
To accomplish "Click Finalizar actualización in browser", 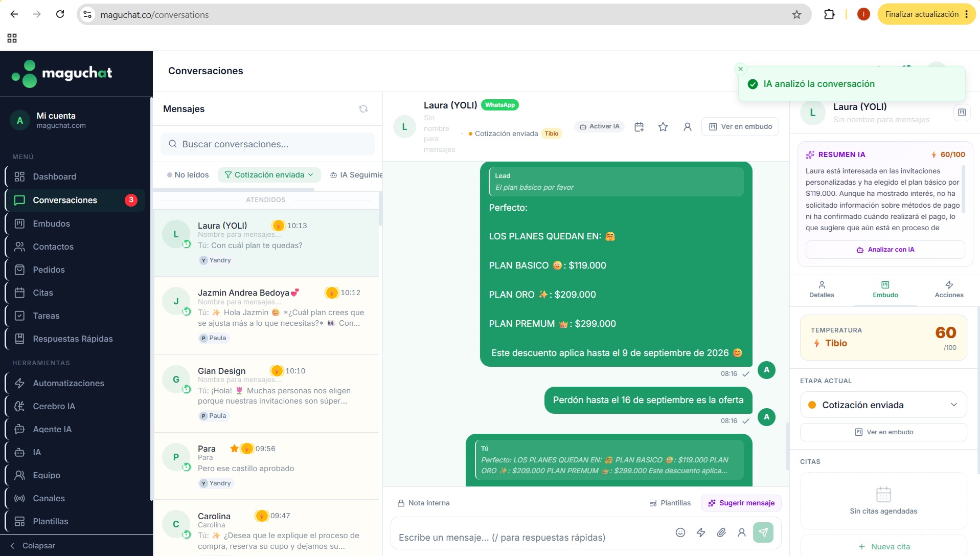I will click(x=927, y=14).
